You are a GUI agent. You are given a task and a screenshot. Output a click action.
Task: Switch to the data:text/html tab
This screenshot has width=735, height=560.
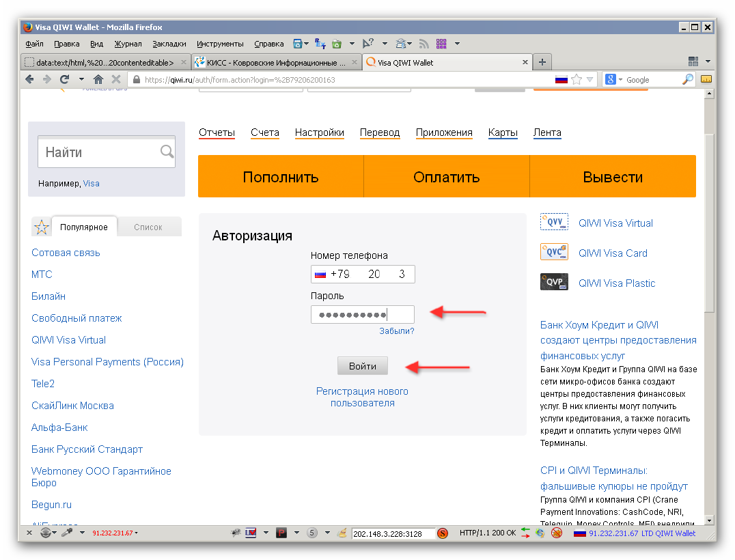click(106, 62)
